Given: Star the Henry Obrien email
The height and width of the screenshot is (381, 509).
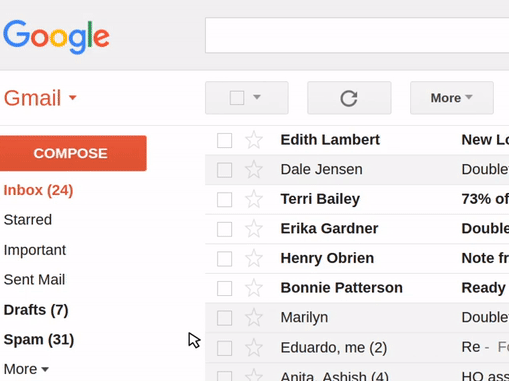Looking at the screenshot, I should [254, 259].
